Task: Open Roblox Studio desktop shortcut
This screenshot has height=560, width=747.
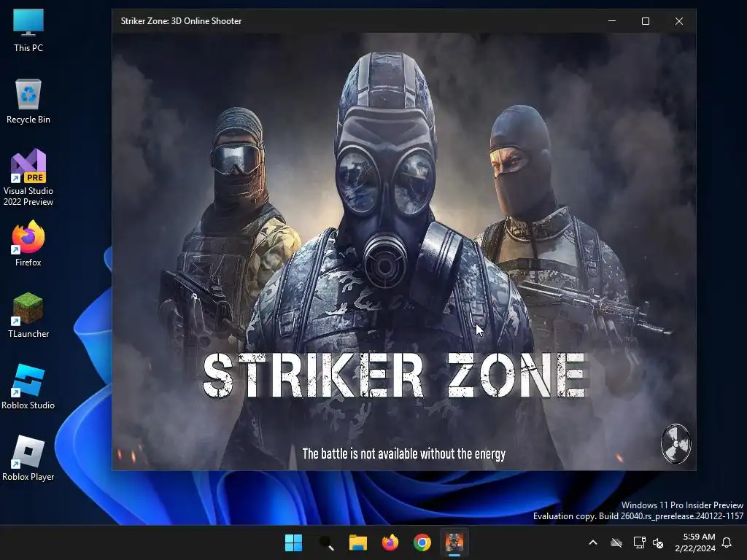Action: click(28, 386)
